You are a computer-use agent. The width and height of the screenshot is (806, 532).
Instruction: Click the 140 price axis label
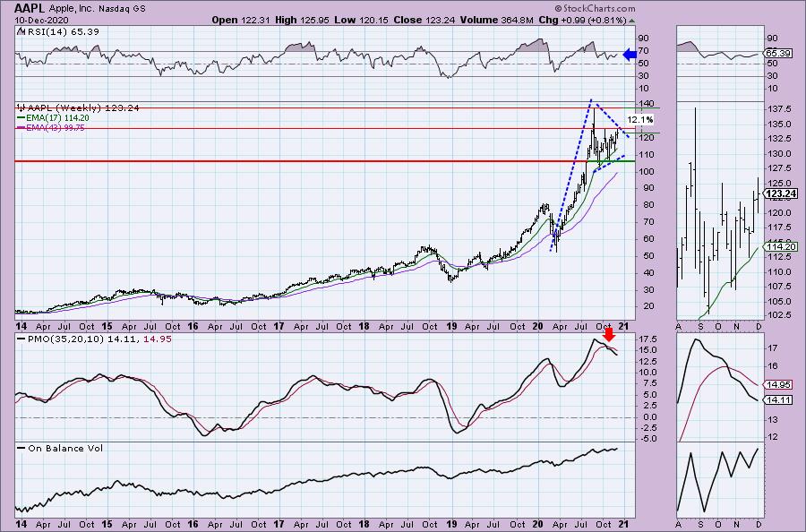point(647,103)
